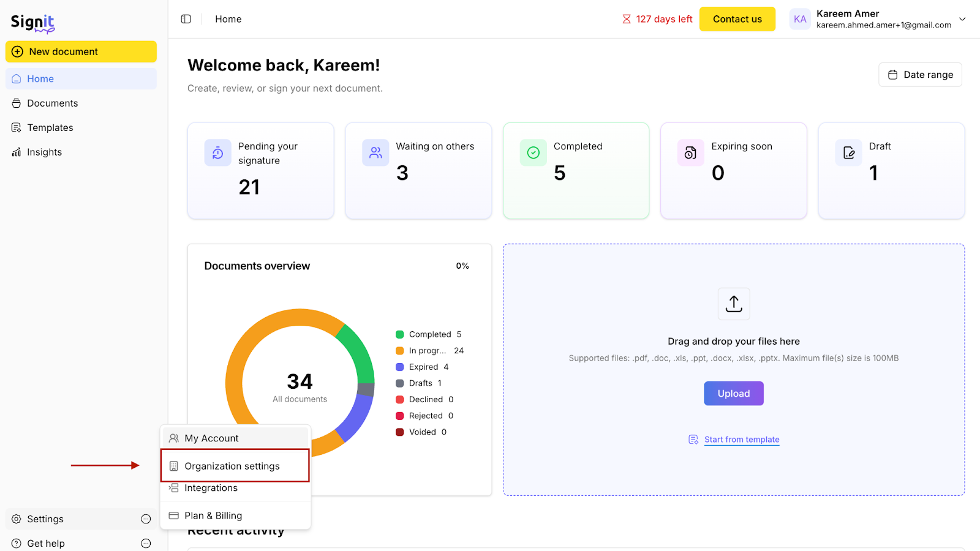Expand the Get help options
This screenshot has width=980, height=551.
click(x=146, y=544)
